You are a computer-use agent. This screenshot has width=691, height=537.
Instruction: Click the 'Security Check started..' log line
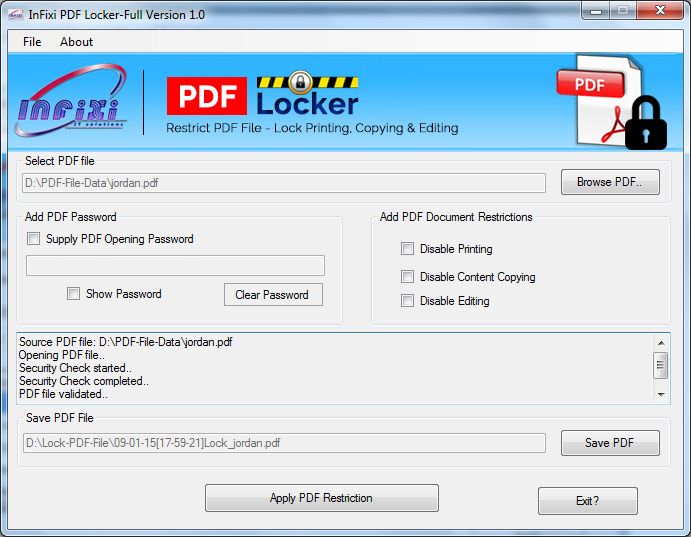[75, 368]
